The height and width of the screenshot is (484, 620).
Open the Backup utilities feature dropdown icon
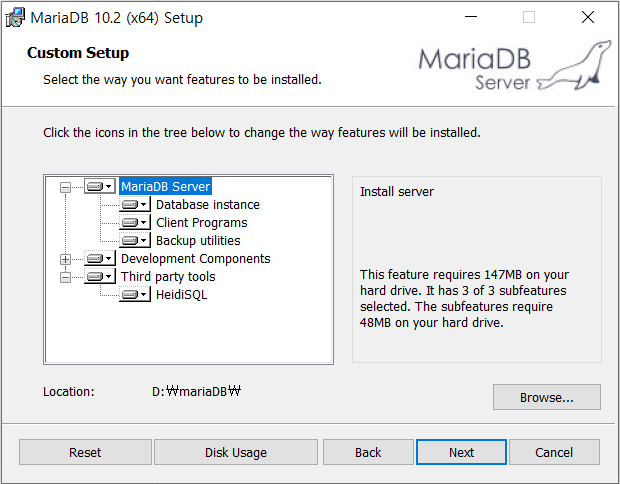[x=135, y=240]
